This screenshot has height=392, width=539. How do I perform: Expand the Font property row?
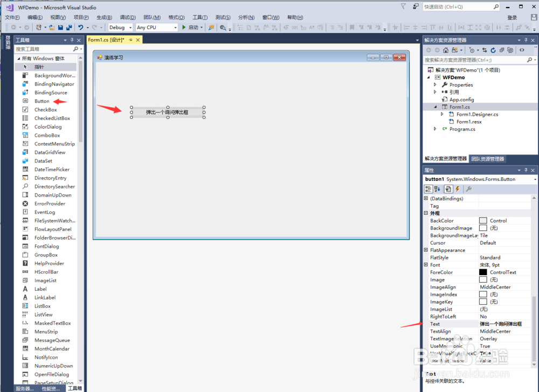(x=426, y=264)
